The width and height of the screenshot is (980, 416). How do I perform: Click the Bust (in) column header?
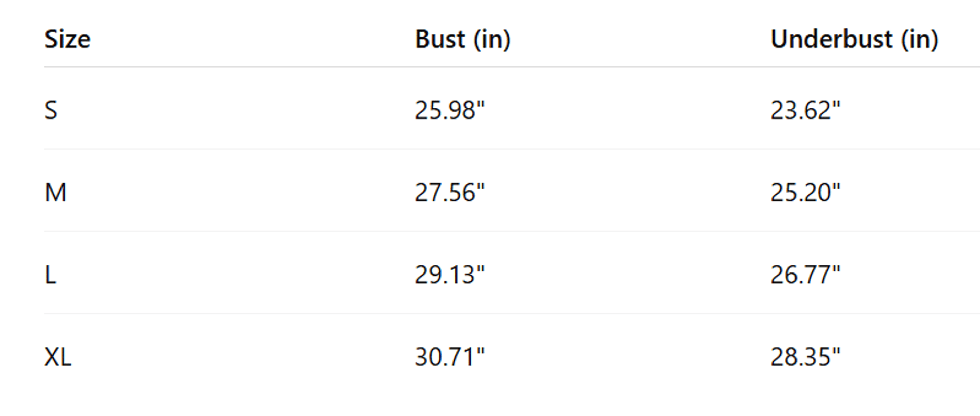(x=463, y=39)
